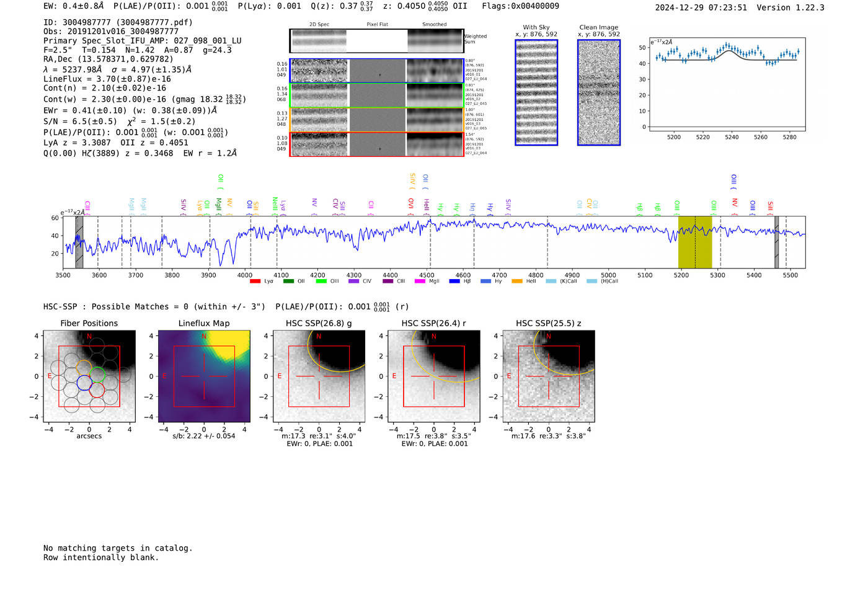Screen dimensions: 868x591
Task: Click the Cont(w) = 2.30(±0.00)e-16 line
Action: click(144, 99)
